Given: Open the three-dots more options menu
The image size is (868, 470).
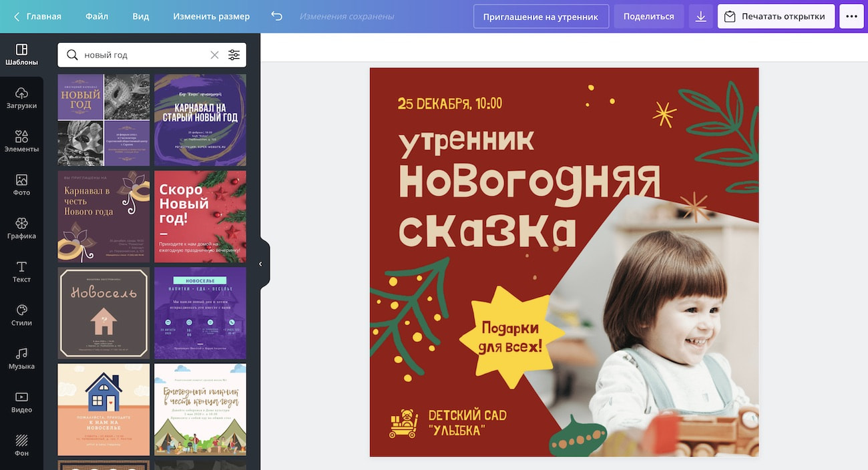Looking at the screenshot, I should [851, 16].
